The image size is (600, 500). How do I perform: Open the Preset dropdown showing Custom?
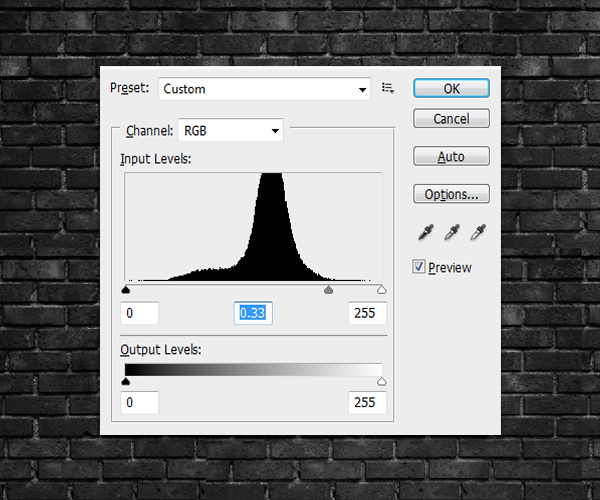click(x=264, y=89)
